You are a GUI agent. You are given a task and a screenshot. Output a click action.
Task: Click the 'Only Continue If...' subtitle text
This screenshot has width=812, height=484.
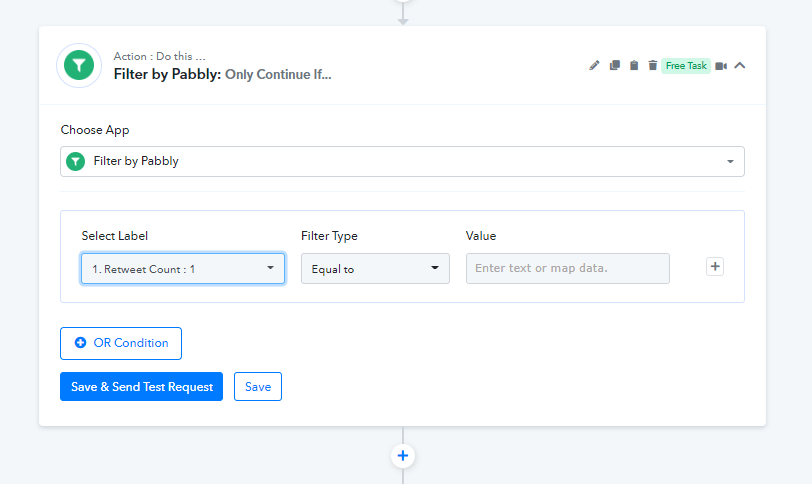pos(278,74)
